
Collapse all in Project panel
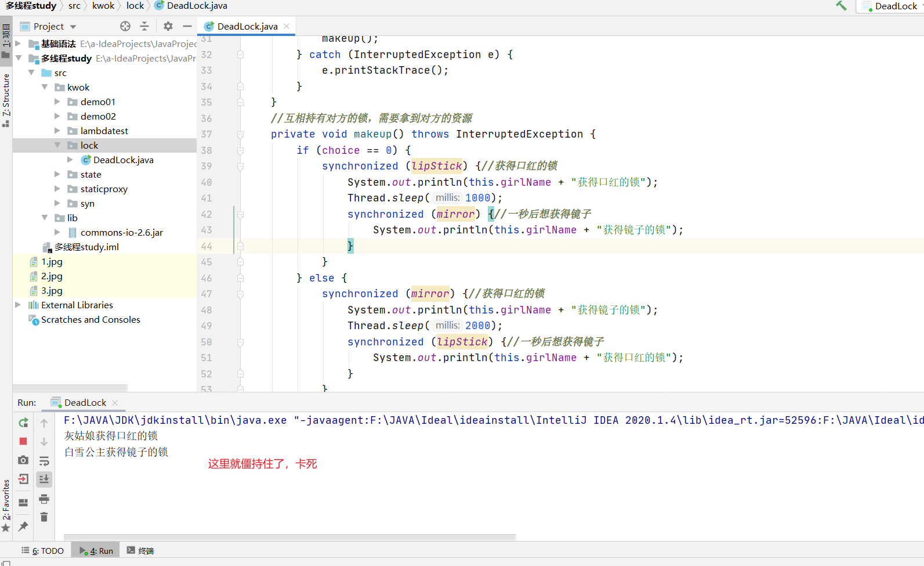144,26
